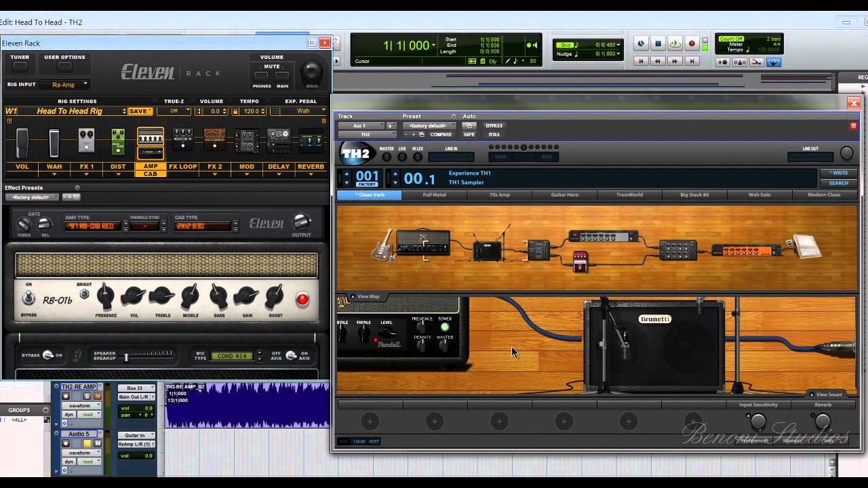This screenshot has width=868, height=488.
Task: Select the FX loop device icon
Action: (x=183, y=139)
